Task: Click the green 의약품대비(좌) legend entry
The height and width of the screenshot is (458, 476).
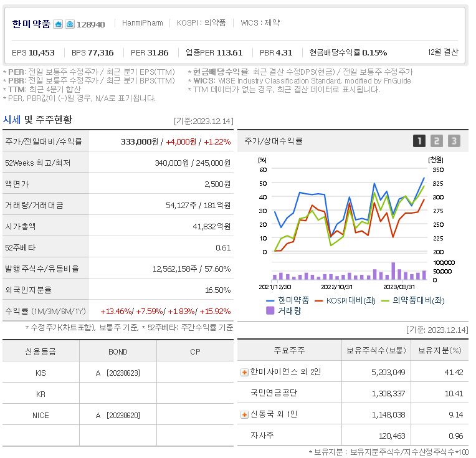Action: coord(412,300)
